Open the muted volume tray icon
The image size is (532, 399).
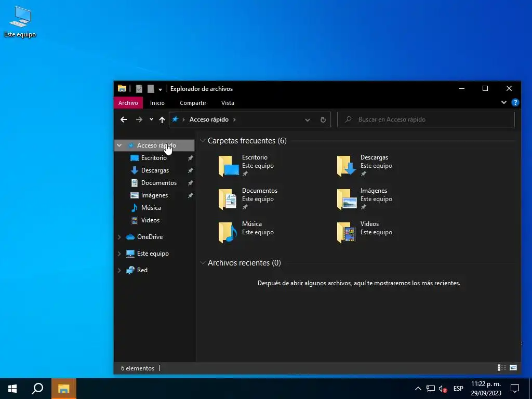pyautogui.click(x=443, y=389)
